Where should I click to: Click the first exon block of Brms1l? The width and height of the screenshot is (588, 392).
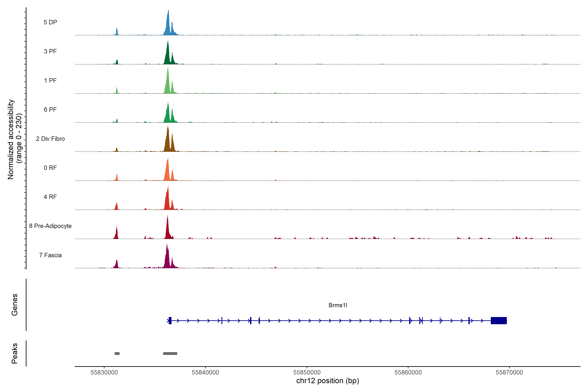point(170,320)
